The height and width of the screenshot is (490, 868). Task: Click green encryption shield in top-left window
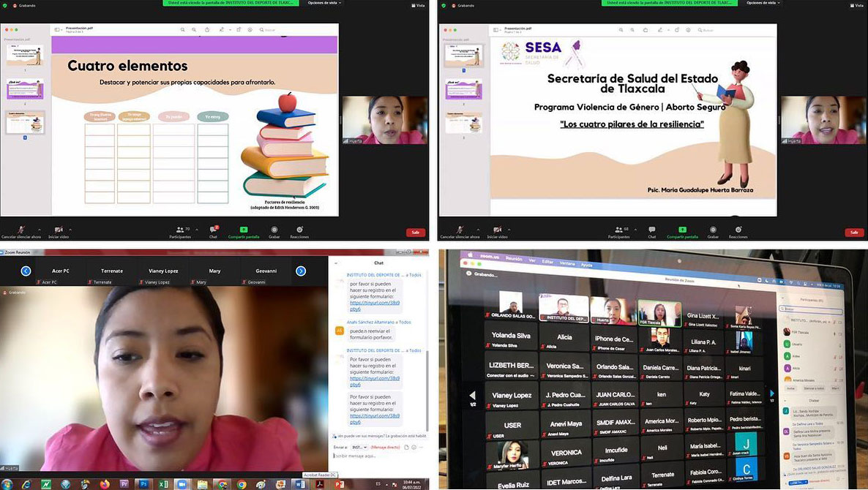[5, 6]
